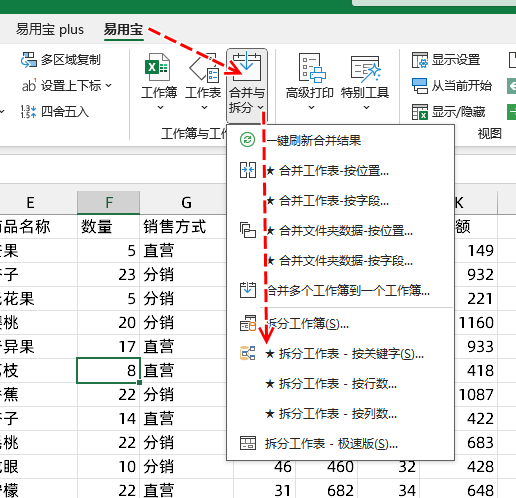The width and height of the screenshot is (516, 498).
Task: Select column F header
Action: pos(109,202)
